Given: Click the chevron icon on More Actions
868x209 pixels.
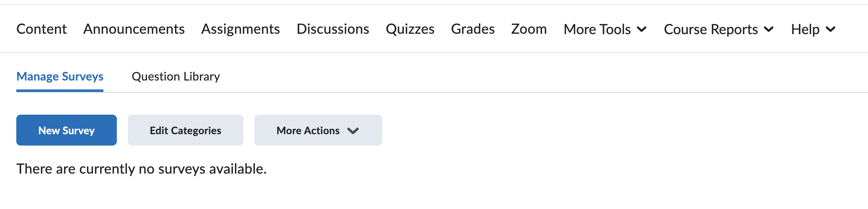Looking at the screenshot, I should click(x=353, y=131).
